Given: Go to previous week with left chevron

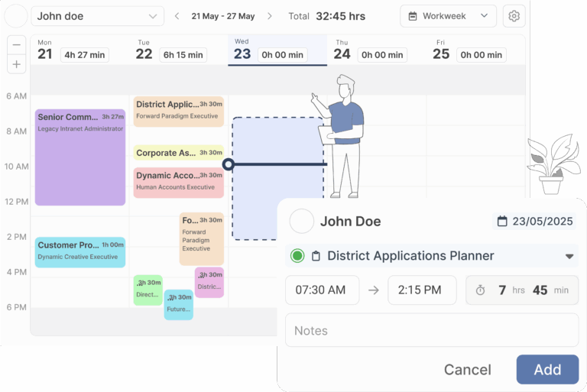Looking at the screenshot, I should [177, 16].
